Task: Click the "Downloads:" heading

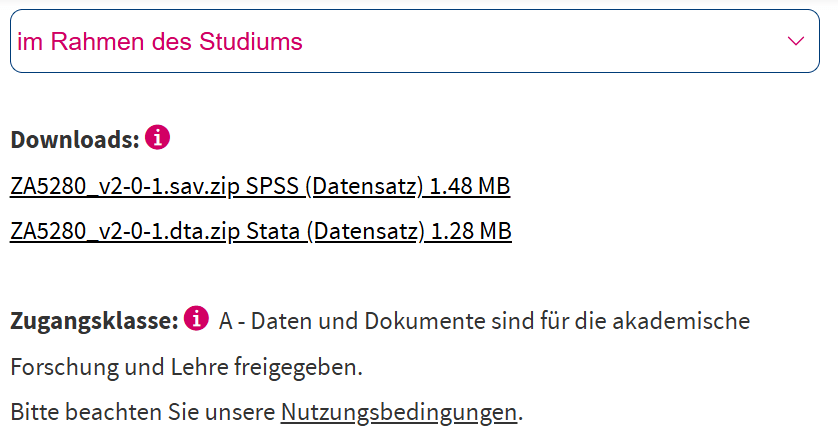Action: (x=75, y=139)
